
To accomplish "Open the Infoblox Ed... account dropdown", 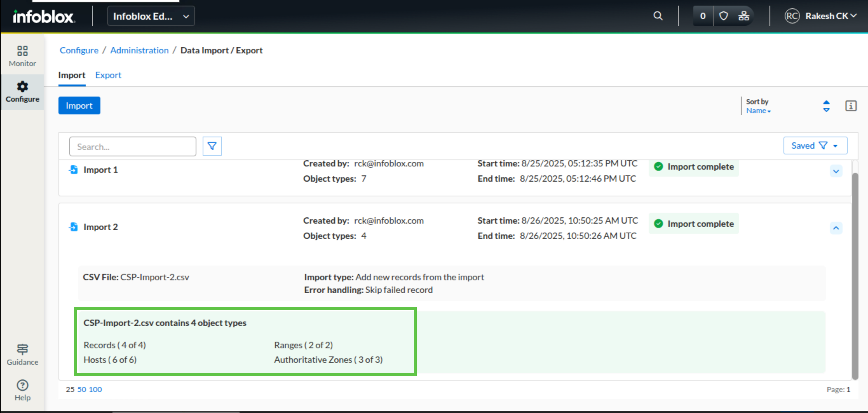I will tap(151, 16).
